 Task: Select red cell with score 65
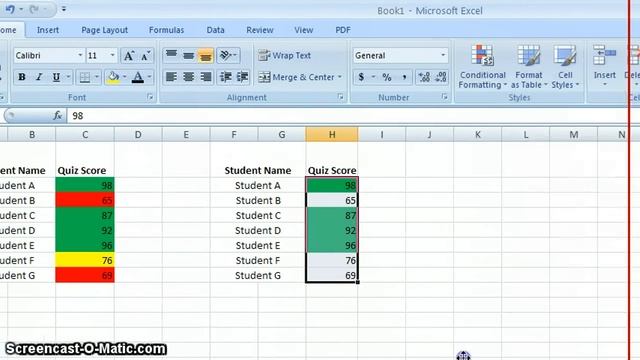point(85,200)
